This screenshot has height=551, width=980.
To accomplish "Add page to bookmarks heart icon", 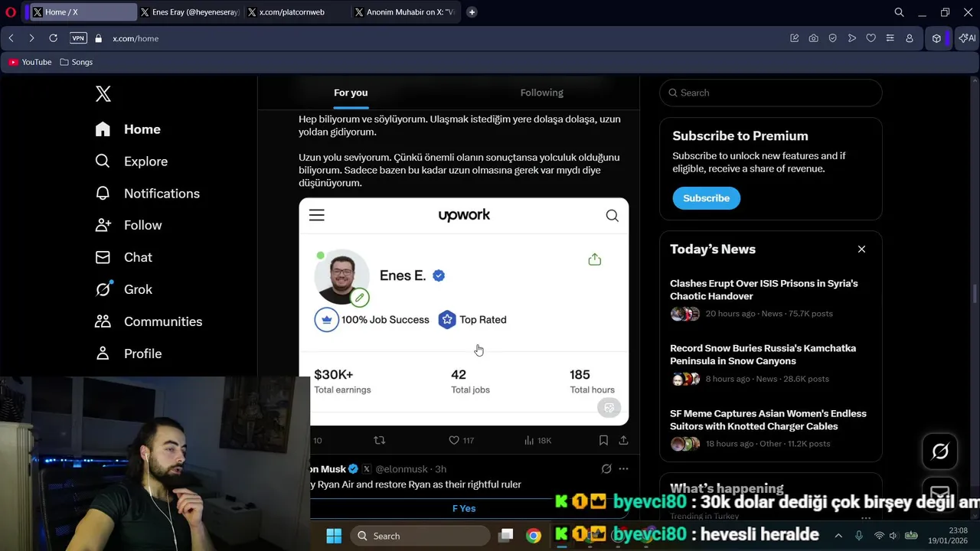I will coord(871,38).
